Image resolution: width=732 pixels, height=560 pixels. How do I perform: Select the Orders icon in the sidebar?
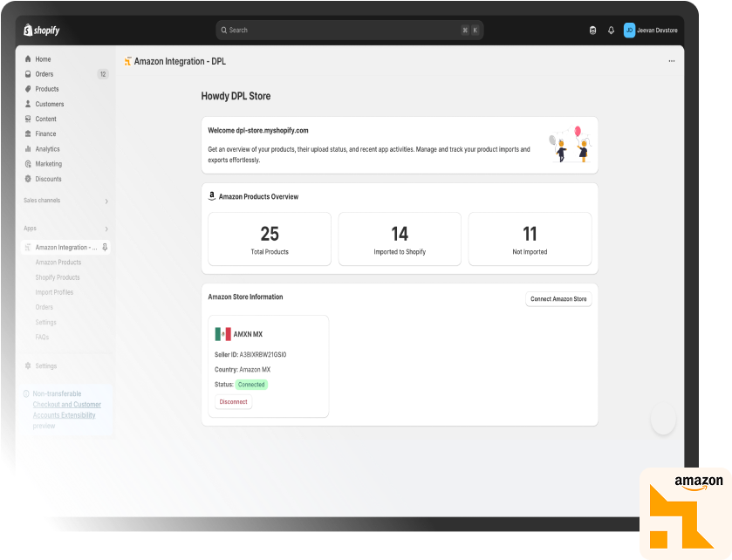click(x=27, y=73)
